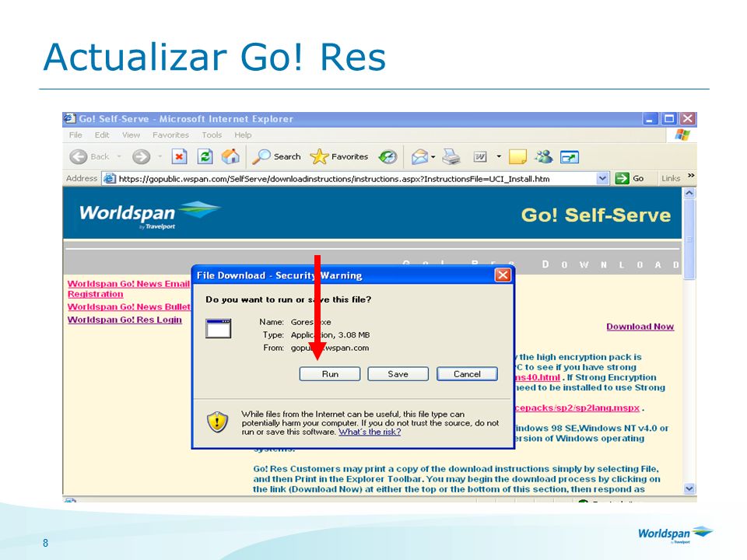This screenshot has width=747, height=560.
Task: Click the Back arrow icon in toolbar
Action: tap(78, 156)
